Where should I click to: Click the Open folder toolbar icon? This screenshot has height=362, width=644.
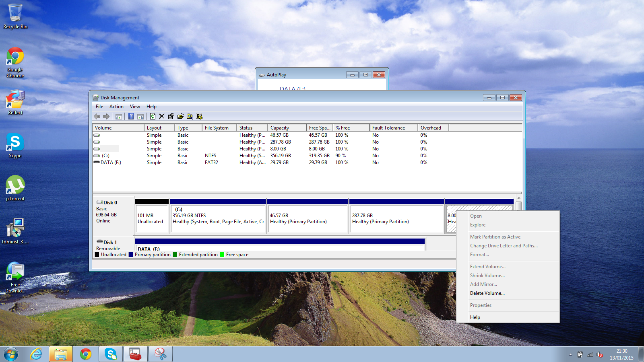click(x=180, y=116)
